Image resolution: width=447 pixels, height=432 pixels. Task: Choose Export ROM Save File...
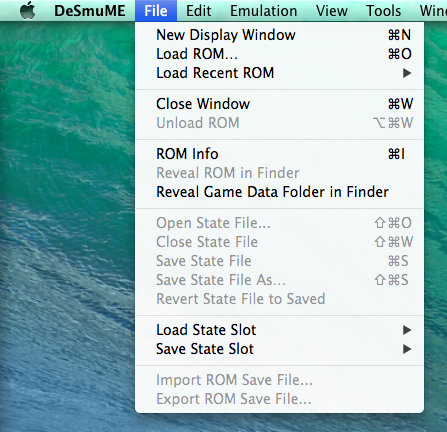279,399
